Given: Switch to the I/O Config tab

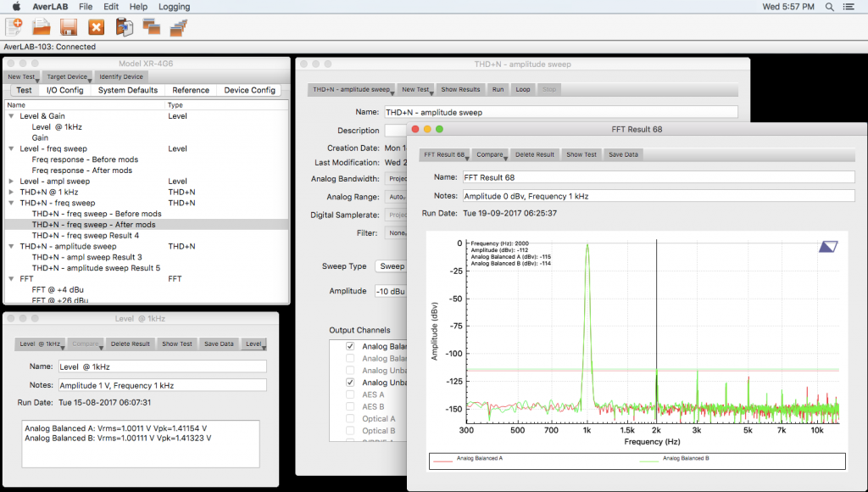Looking at the screenshot, I should click(64, 90).
